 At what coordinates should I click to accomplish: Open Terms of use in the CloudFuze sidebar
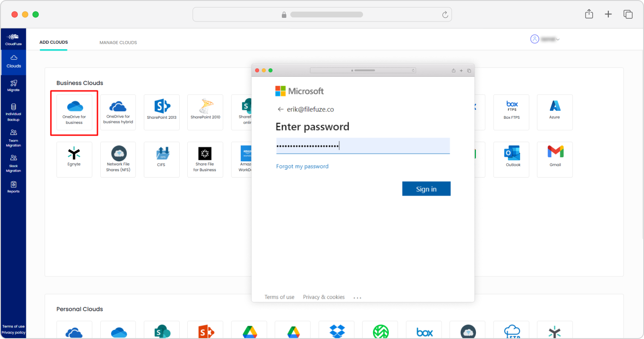(x=13, y=326)
